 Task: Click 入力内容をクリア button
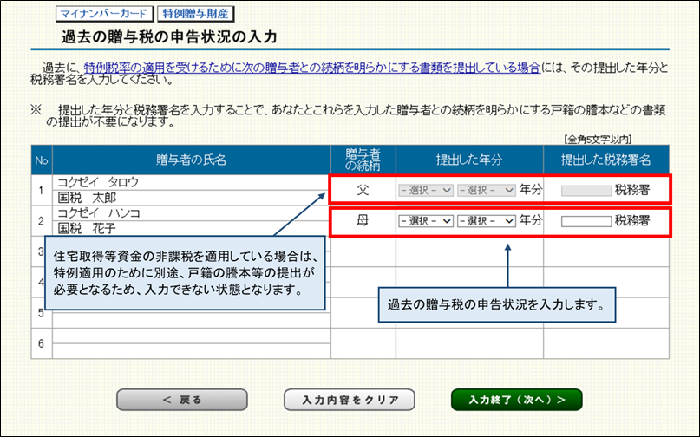click(x=342, y=399)
